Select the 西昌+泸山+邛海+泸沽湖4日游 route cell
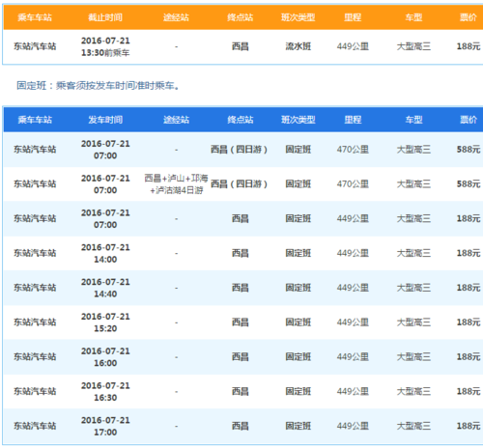 pos(176,184)
